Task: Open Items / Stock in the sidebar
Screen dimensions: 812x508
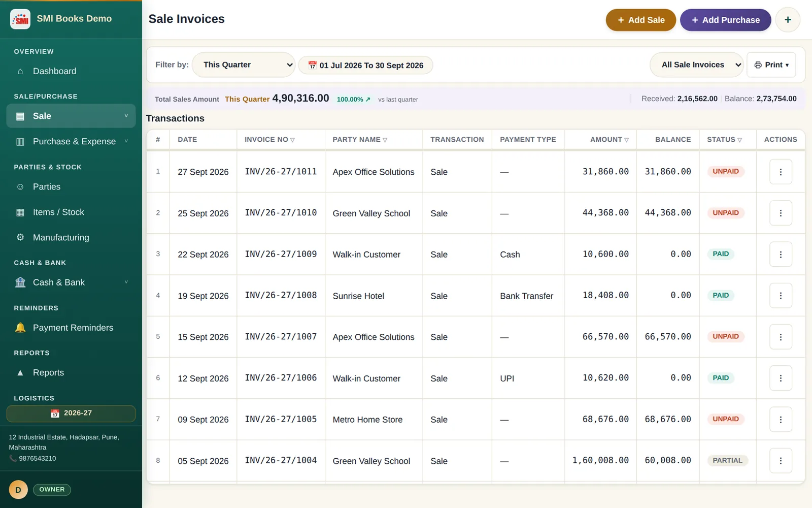Action: pos(71,212)
